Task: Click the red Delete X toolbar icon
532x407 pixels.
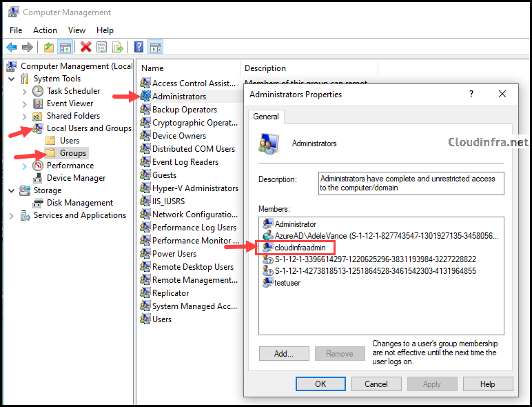Action: point(86,47)
